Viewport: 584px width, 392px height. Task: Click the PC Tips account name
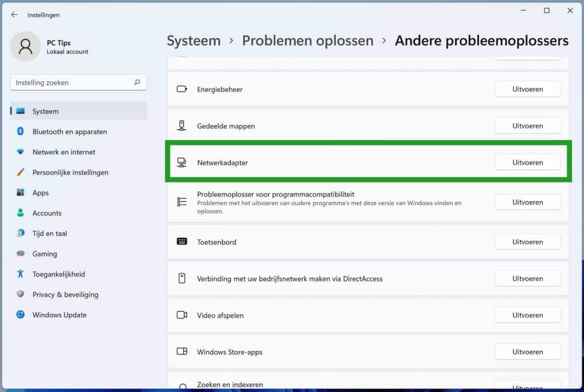point(59,43)
